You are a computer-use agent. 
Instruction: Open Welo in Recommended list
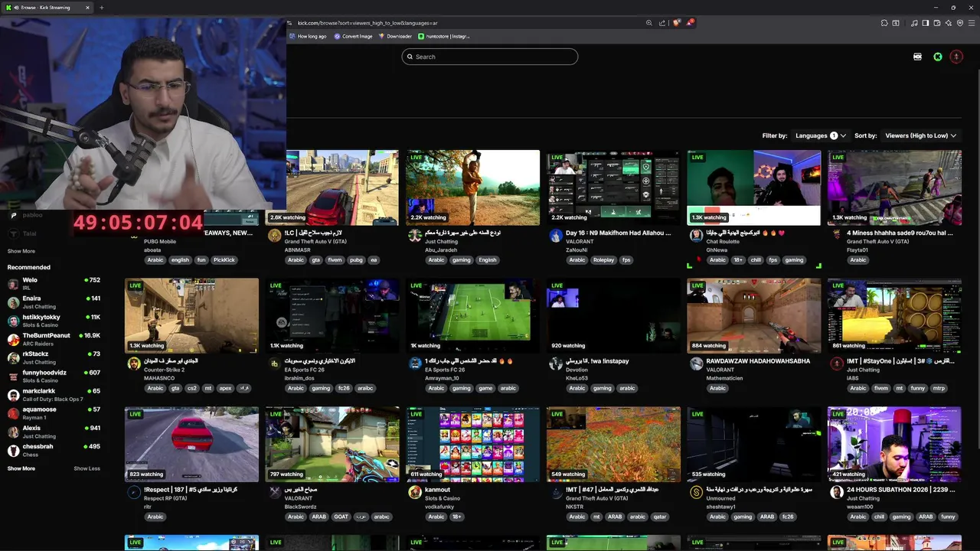click(54, 283)
